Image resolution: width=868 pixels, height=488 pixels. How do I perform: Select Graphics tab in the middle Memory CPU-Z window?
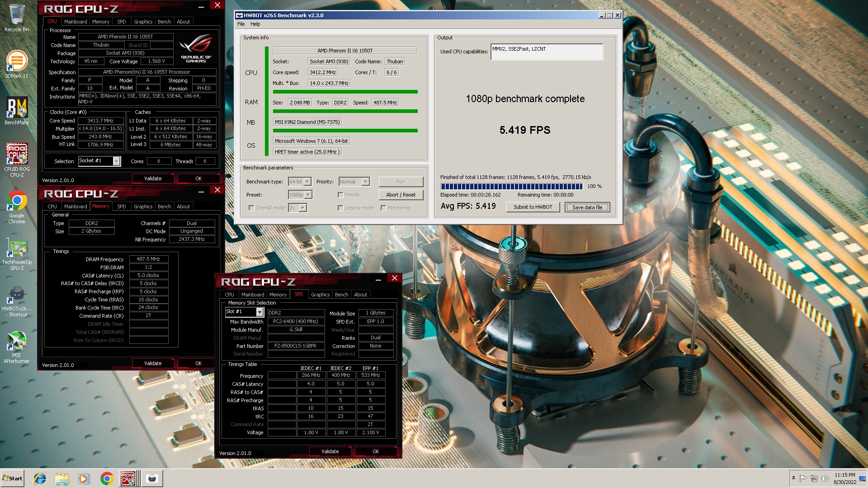pos(143,206)
